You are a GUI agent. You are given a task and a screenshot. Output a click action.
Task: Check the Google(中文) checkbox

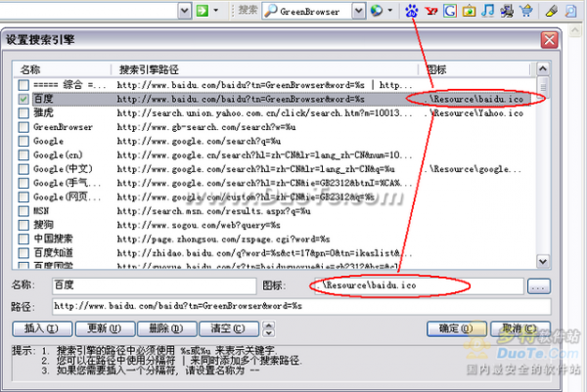(x=23, y=169)
